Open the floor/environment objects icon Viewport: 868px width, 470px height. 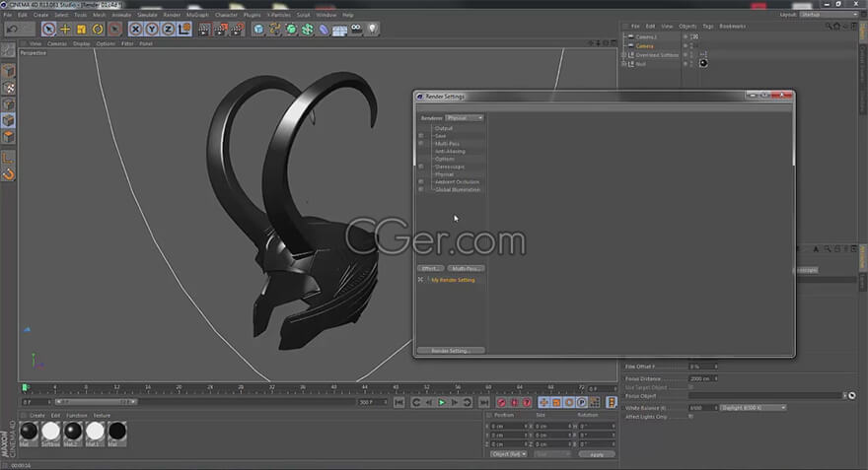tap(340, 30)
